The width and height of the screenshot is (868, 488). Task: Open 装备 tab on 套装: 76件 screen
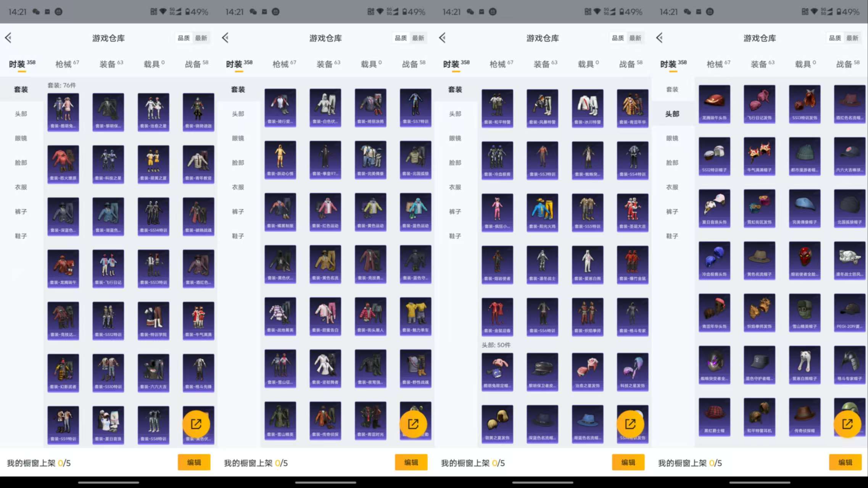(x=111, y=64)
